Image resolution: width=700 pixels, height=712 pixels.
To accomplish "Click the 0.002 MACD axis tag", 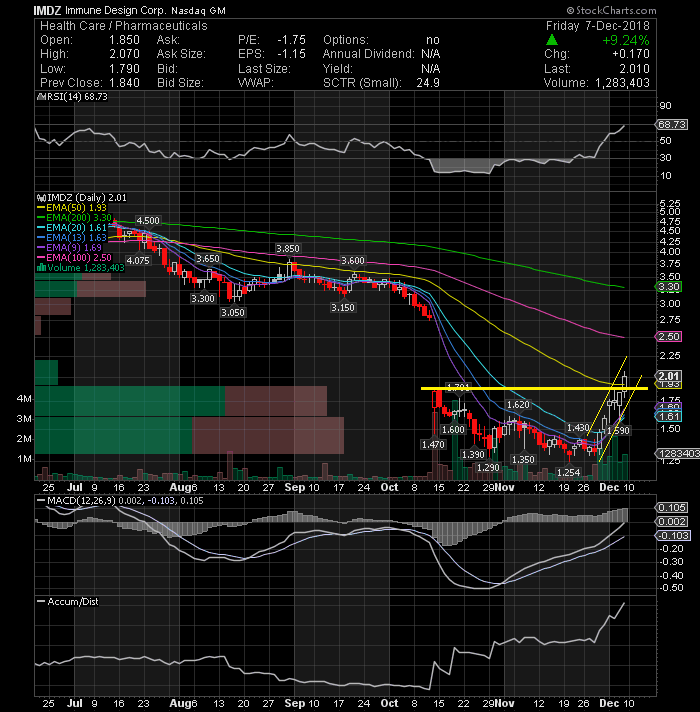I will (x=671, y=522).
